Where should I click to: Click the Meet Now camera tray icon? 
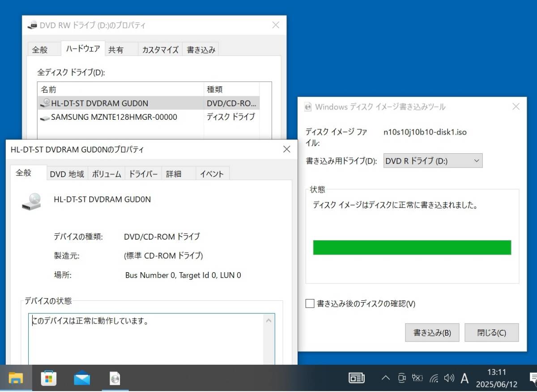tap(401, 378)
